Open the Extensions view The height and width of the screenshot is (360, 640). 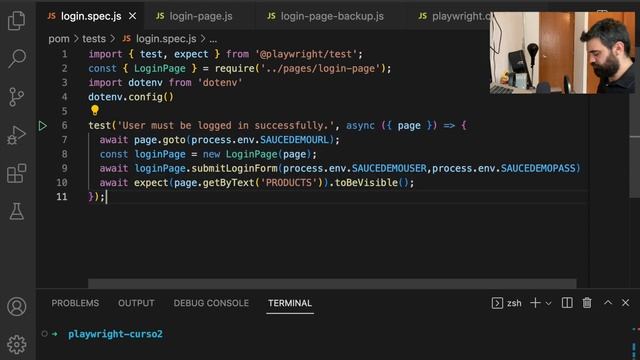click(x=17, y=173)
